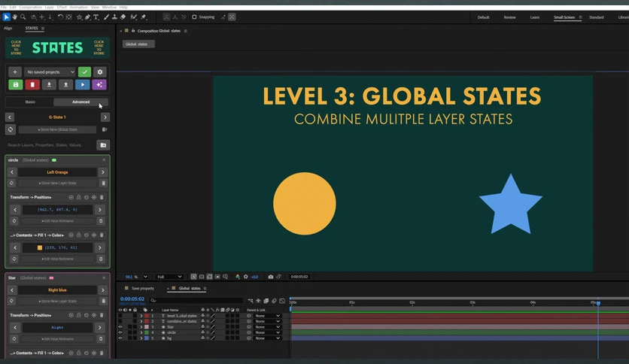
Task: Open Parent None dropdown for bg layer
Action: [x=268, y=338]
